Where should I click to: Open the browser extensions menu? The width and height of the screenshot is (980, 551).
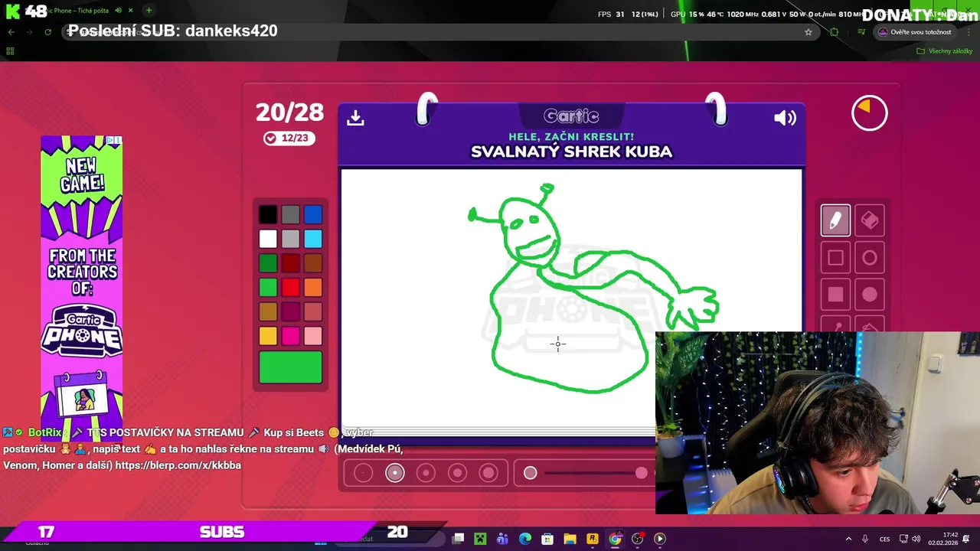[x=835, y=32]
